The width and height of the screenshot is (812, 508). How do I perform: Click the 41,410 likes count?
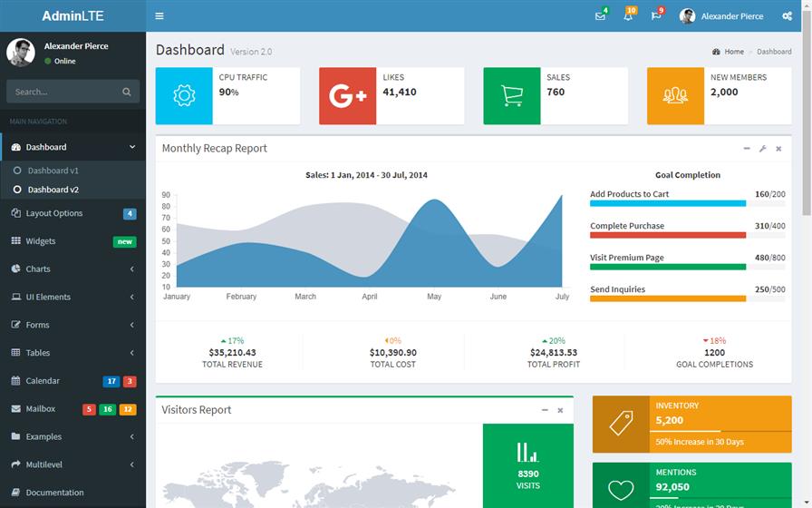click(x=400, y=93)
